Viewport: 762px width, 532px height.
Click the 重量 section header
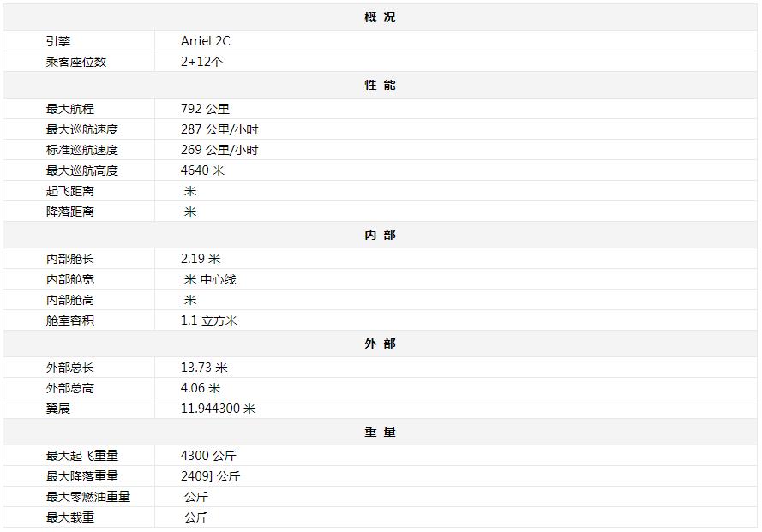tap(380, 432)
